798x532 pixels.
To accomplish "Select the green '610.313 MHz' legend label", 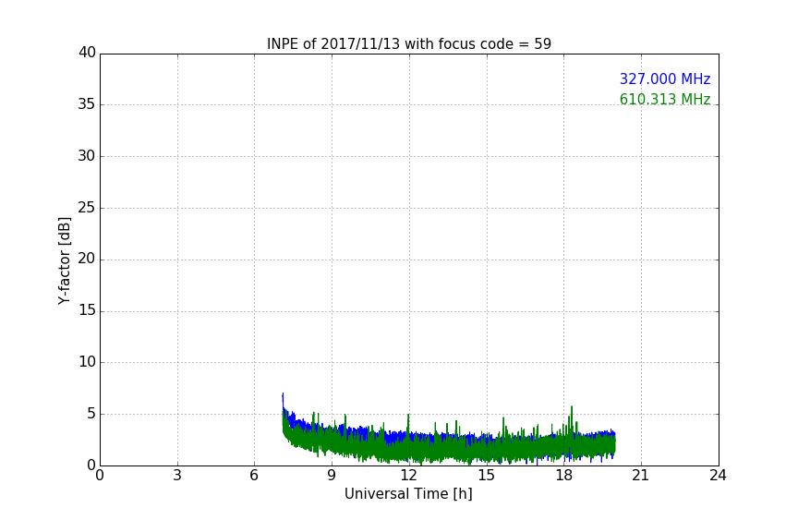I will (665, 99).
